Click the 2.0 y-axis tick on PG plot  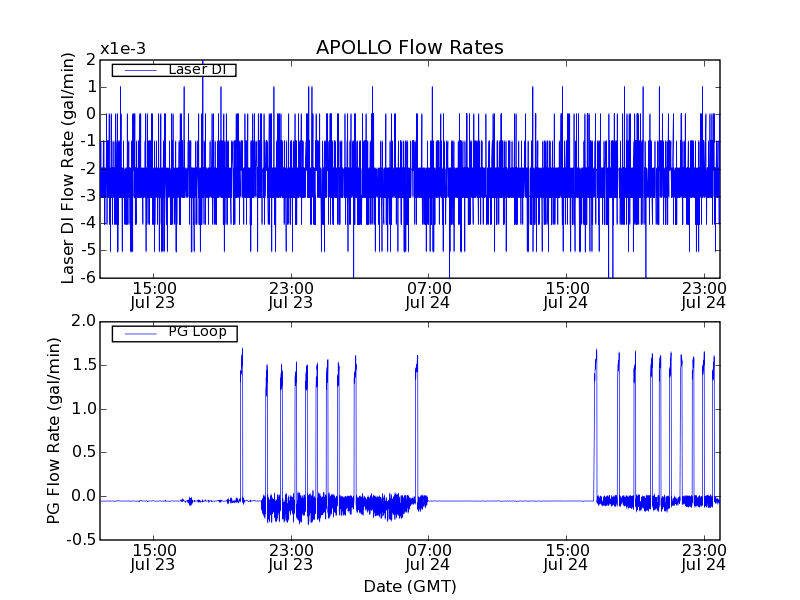click(x=83, y=321)
